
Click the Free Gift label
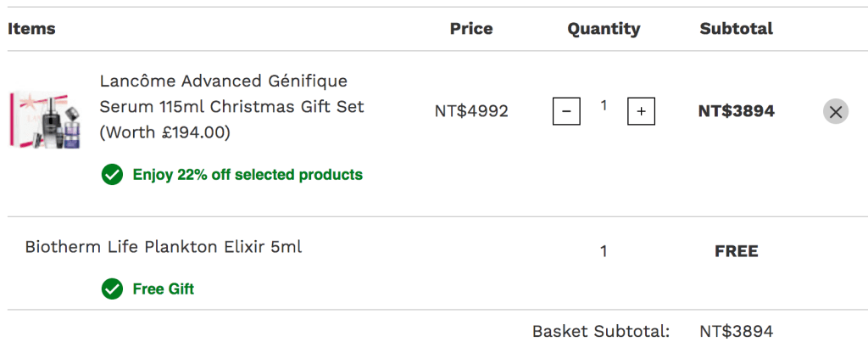[164, 289]
